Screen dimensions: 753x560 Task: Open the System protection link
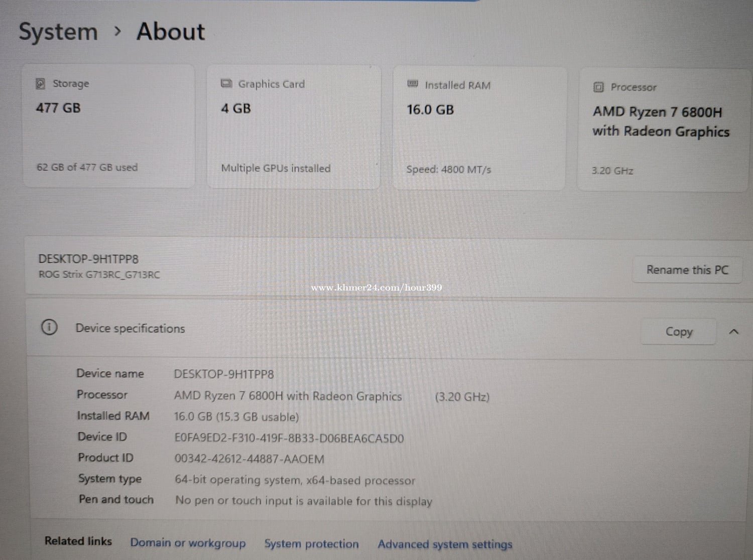[x=311, y=544]
